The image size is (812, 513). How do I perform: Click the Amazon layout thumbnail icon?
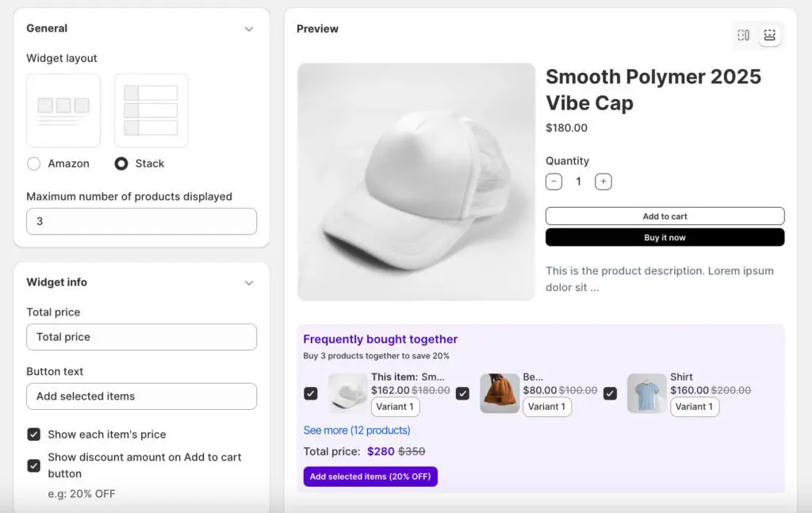click(63, 110)
